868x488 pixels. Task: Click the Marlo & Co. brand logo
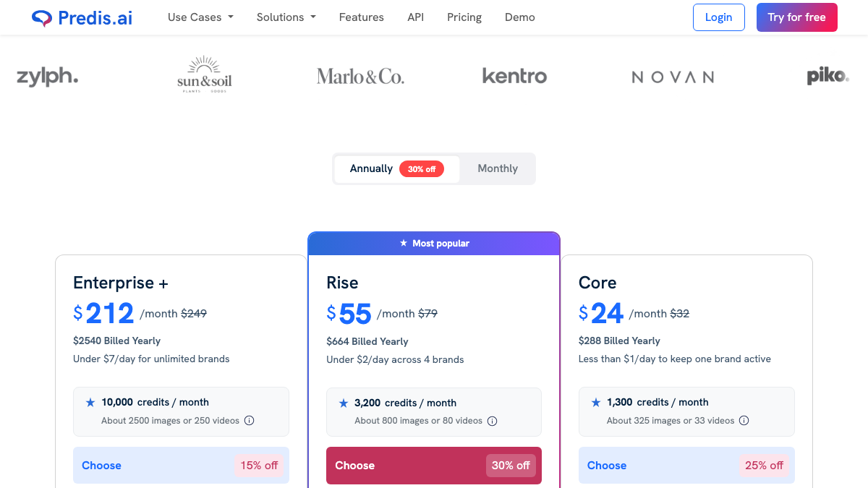click(360, 77)
